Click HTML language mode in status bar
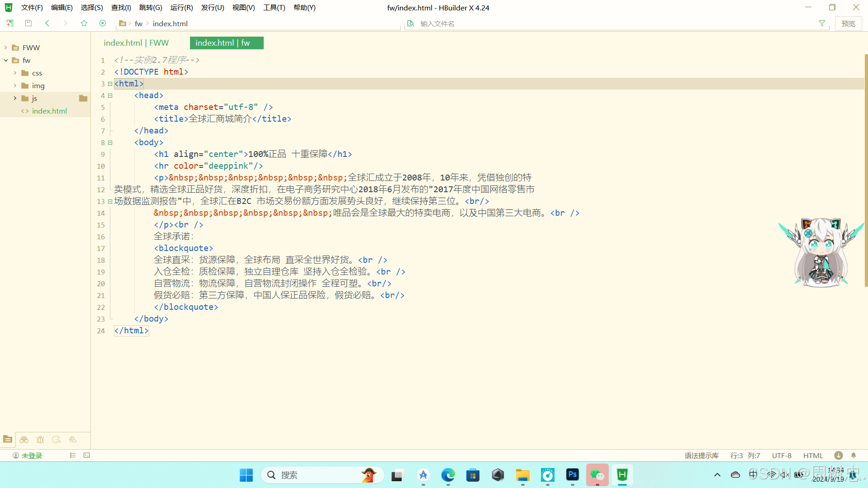The width and height of the screenshot is (868, 488). [x=813, y=455]
